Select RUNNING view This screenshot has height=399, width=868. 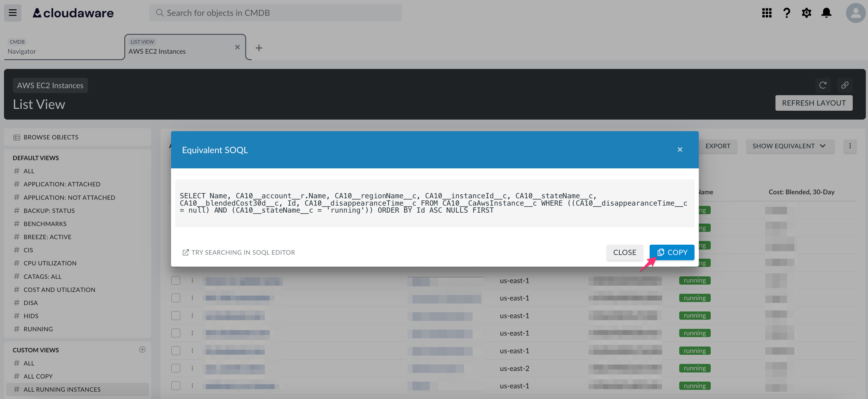pos(38,329)
